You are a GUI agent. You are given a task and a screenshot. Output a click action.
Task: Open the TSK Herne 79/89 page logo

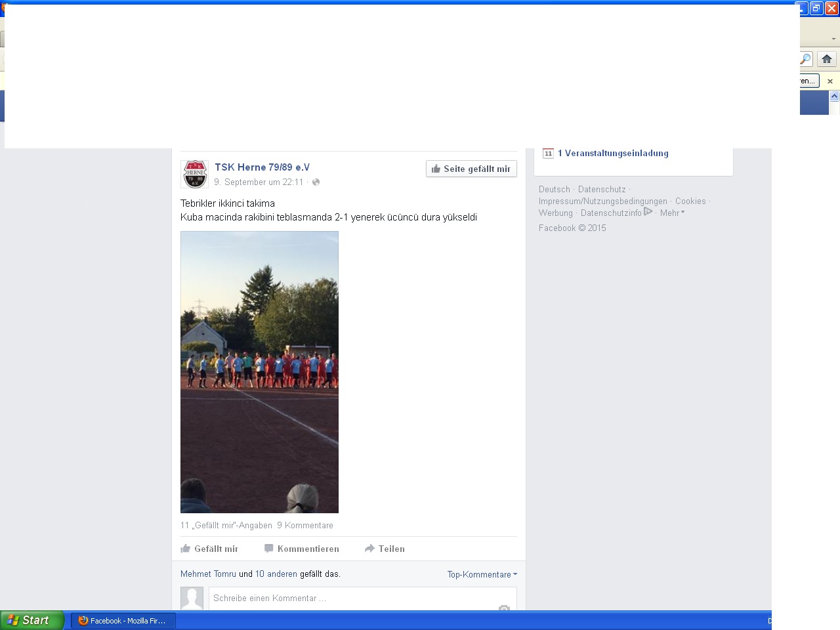[x=194, y=175]
